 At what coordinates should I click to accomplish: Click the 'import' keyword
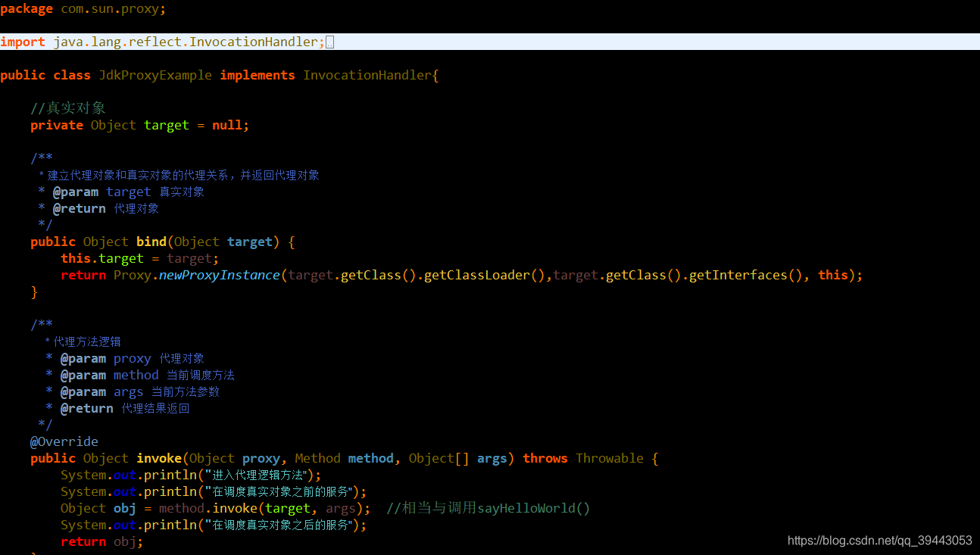coord(23,42)
